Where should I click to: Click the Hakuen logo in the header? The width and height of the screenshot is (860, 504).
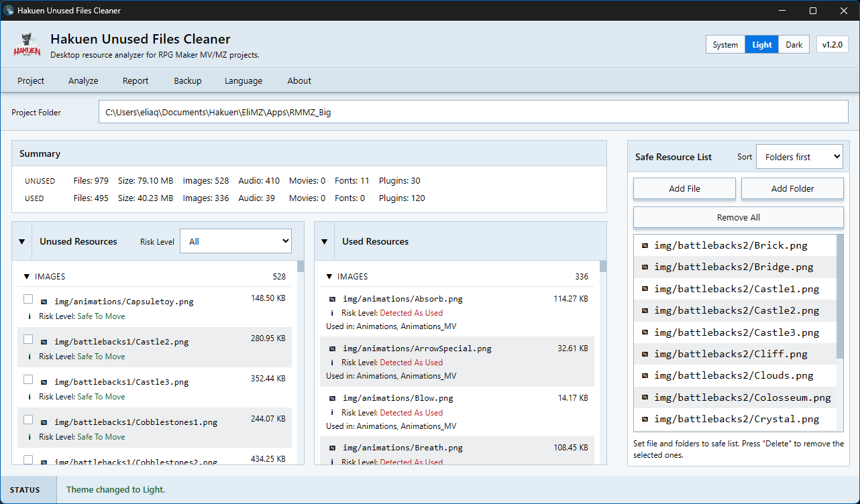(x=28, y=46)
